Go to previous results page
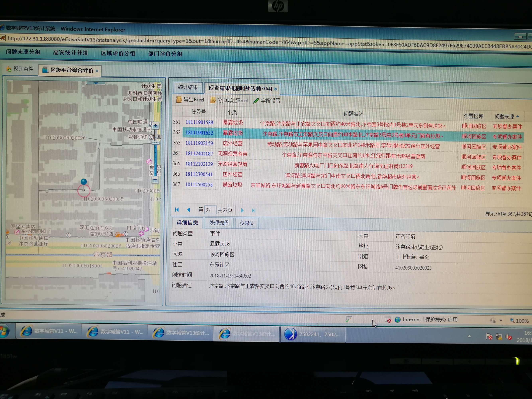The width and height of the screenshot is (532, 399). tap(189, 210)
